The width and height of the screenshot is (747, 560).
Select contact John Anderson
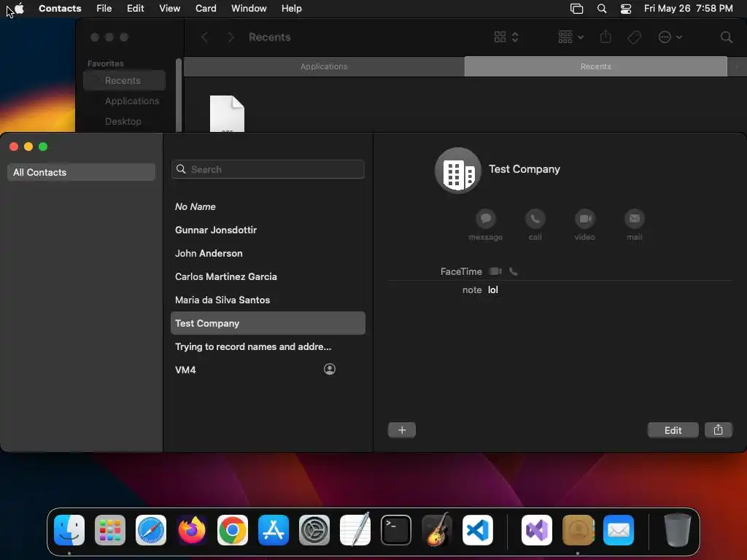[268, 253]
